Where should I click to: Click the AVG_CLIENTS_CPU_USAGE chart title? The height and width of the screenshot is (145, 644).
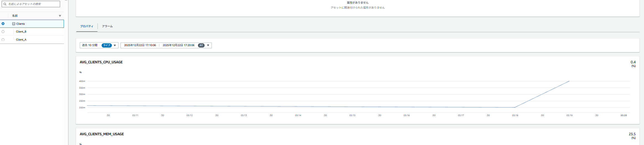101,62
